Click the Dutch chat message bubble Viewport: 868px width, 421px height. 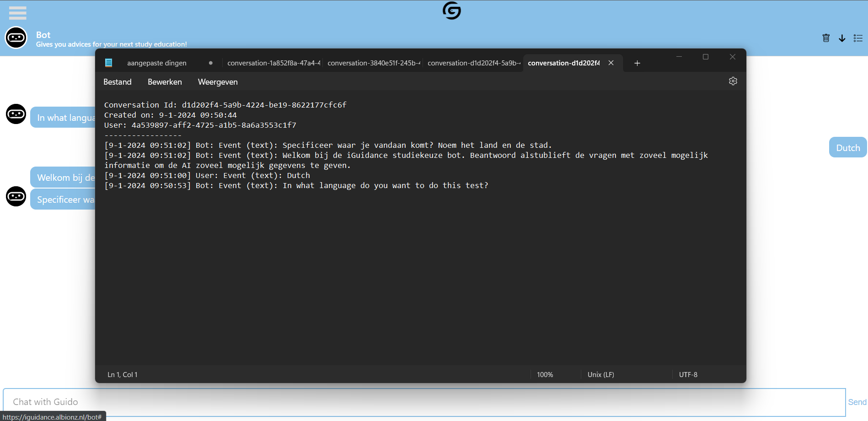coord(848,147)
